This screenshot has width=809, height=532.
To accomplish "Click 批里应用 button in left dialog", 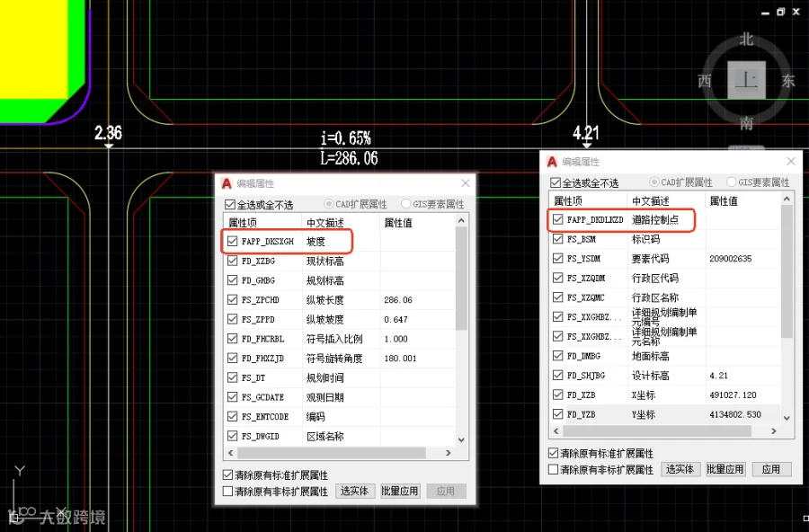I will tap(400, 491).
